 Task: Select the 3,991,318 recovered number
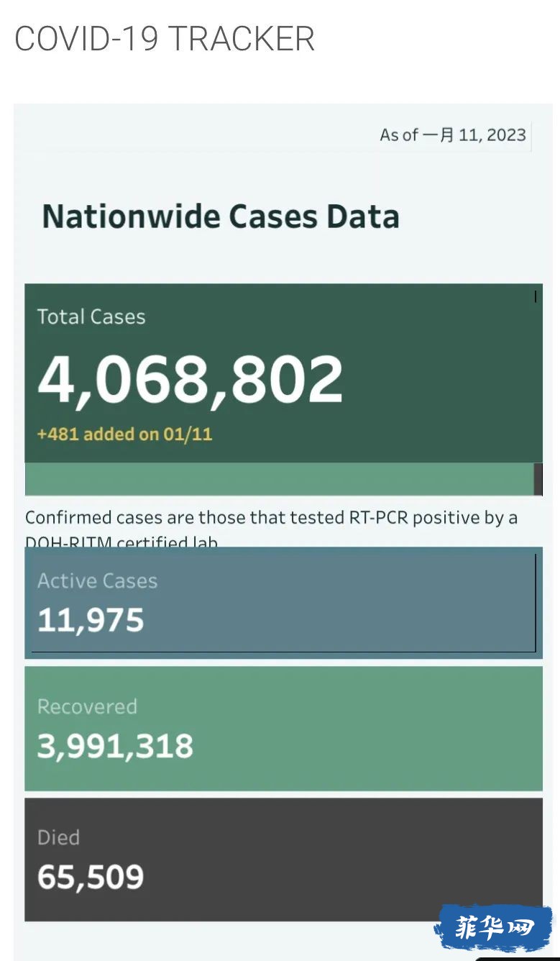[x=115, y=746]
